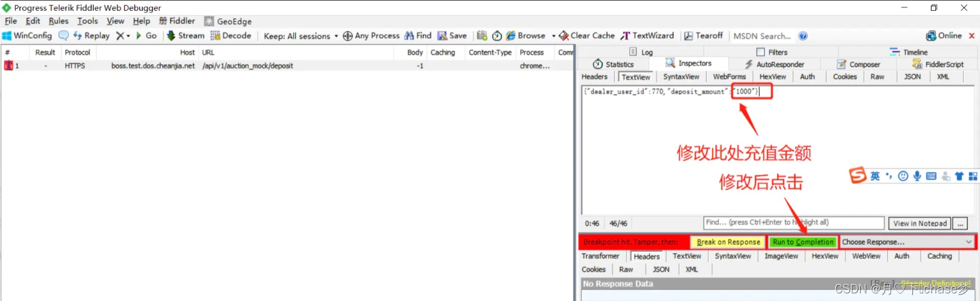Toggle the Decode option
This screenshot has width=980, height=301.
231,36
